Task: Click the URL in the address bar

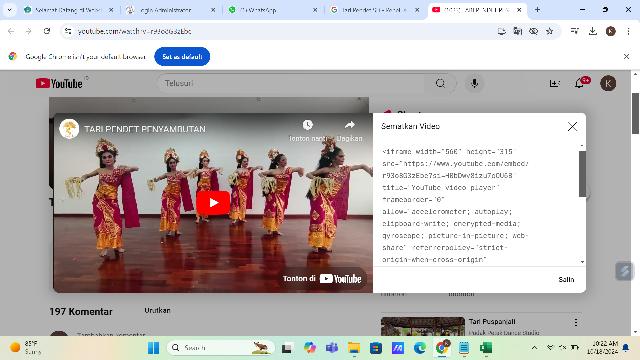Action: point(134,31)
